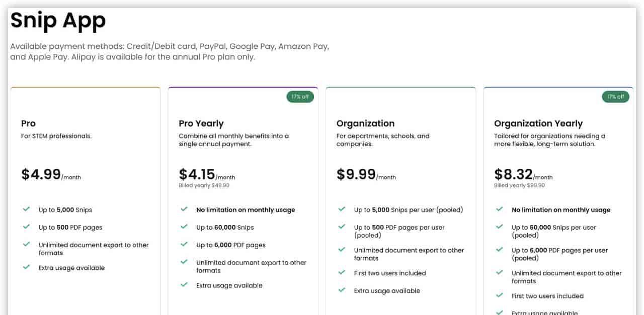Click the Snip App page title
Viewport: 644px width, 315px height.
58,21
